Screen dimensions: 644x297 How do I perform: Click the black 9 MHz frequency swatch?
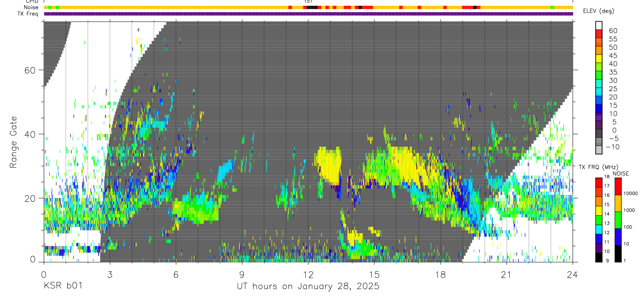[x=599, y=257]
